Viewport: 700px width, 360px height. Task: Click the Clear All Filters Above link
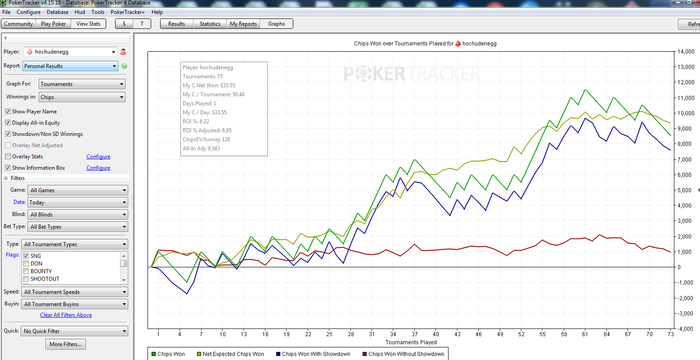point(66,315)
